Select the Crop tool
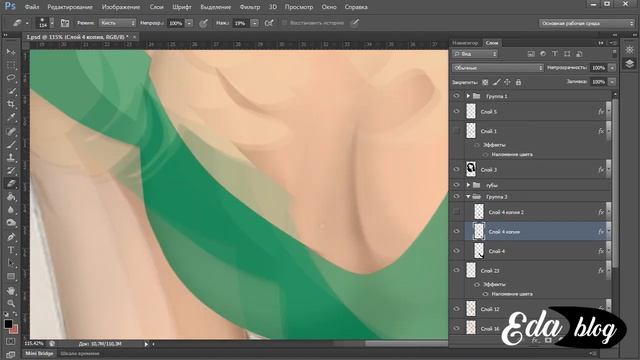The height and width of the screenshot is (360, 640). pos(11,104)
